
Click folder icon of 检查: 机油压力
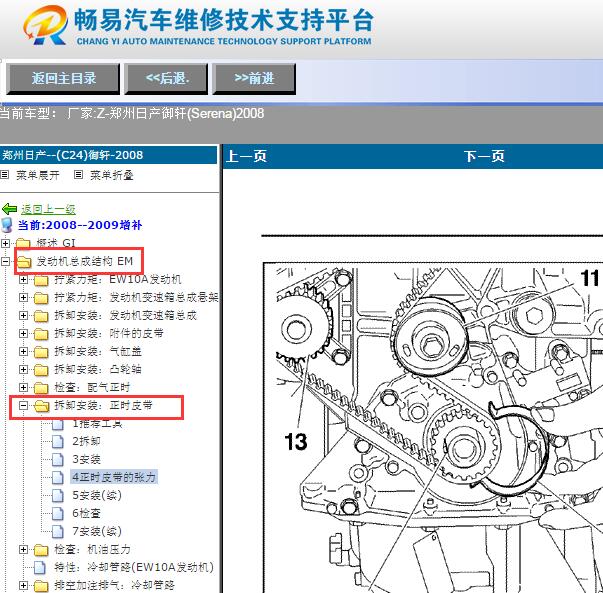tap(41, 550)
